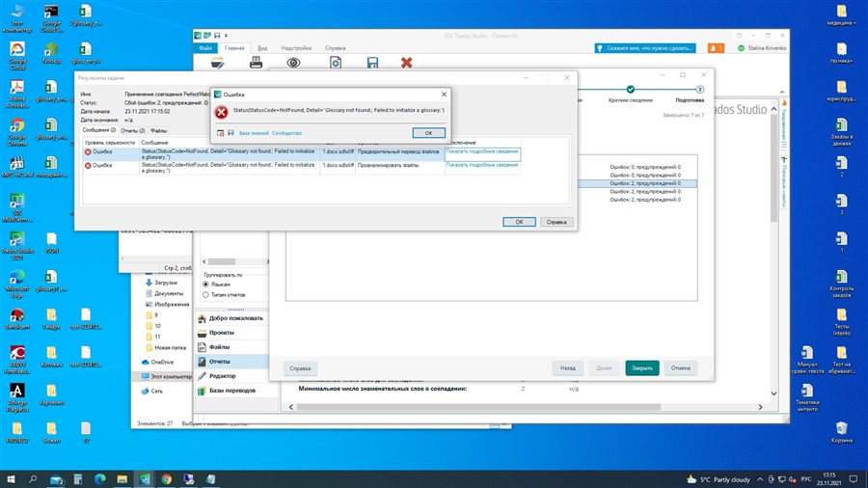Click Закрыть button in the wizard

pos(642,368)
